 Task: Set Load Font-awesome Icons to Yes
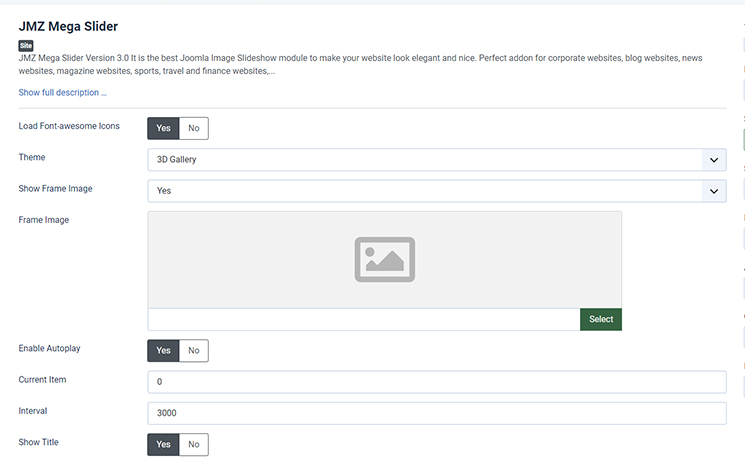click(x=163, y=128)
